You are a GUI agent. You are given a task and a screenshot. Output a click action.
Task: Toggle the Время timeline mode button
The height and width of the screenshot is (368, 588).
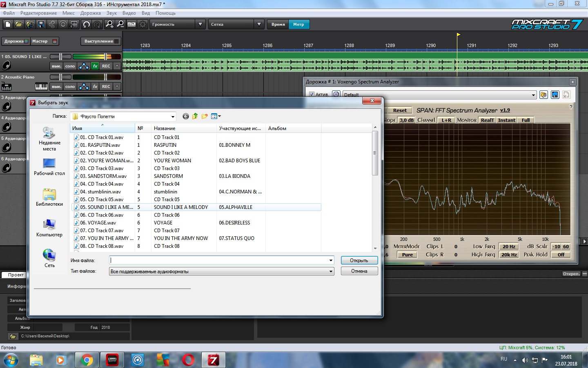pos(278,25)
